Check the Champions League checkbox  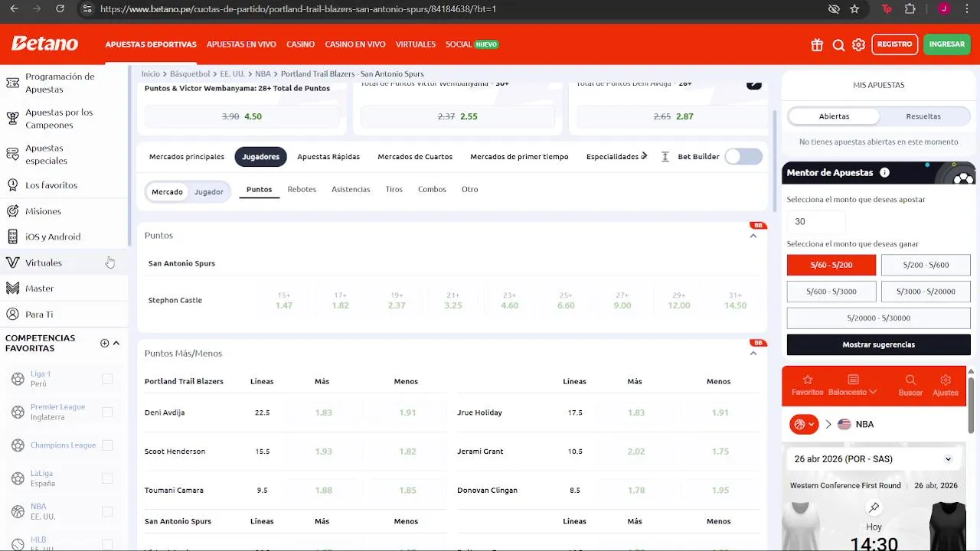(107, 445)
